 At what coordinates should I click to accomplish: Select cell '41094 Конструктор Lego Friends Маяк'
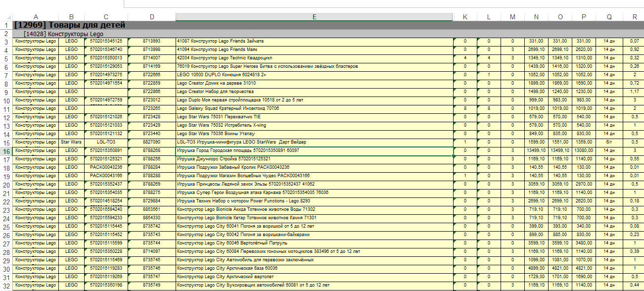(x=314, y=49)
